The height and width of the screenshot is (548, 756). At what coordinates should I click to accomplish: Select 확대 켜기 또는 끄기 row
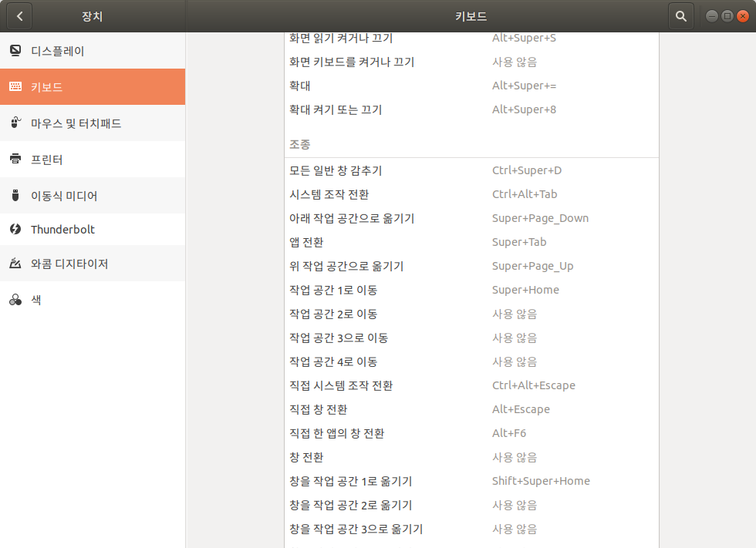471,109
